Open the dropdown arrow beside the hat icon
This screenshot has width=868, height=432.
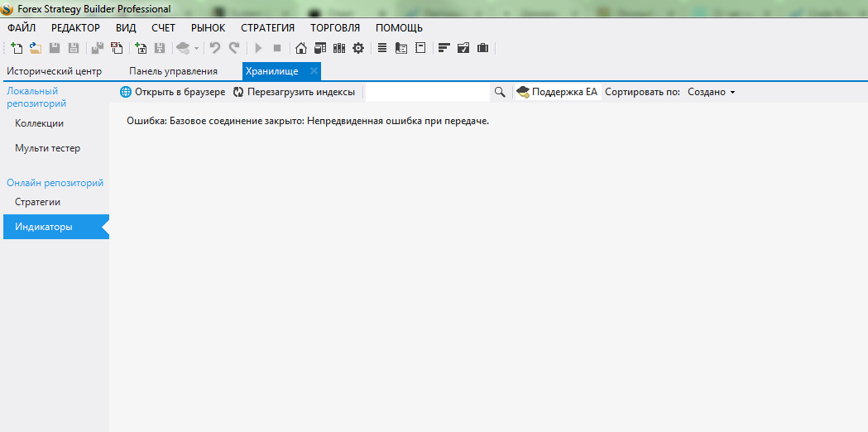coord(196,49)
